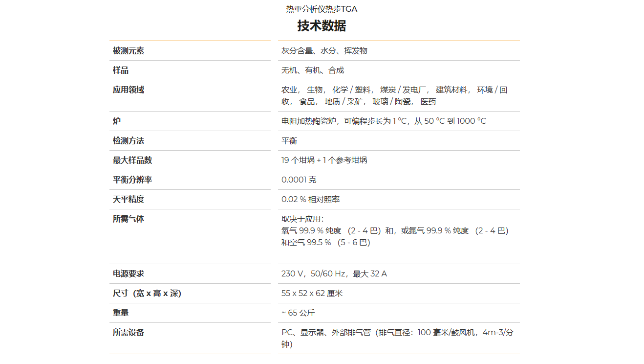
Task: Click the 19 个坩埚 + 1 个参考坩埚 value
Action: tap(324, 160)
